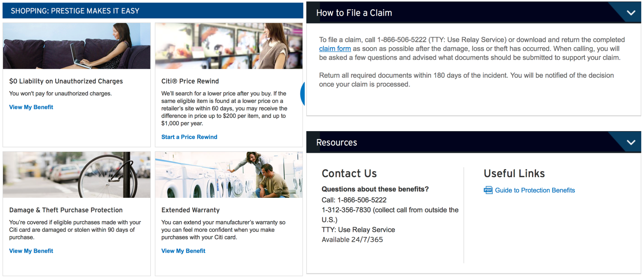Open the locked bicycle wheel image

pyautogui.click(x=77, y=175)
